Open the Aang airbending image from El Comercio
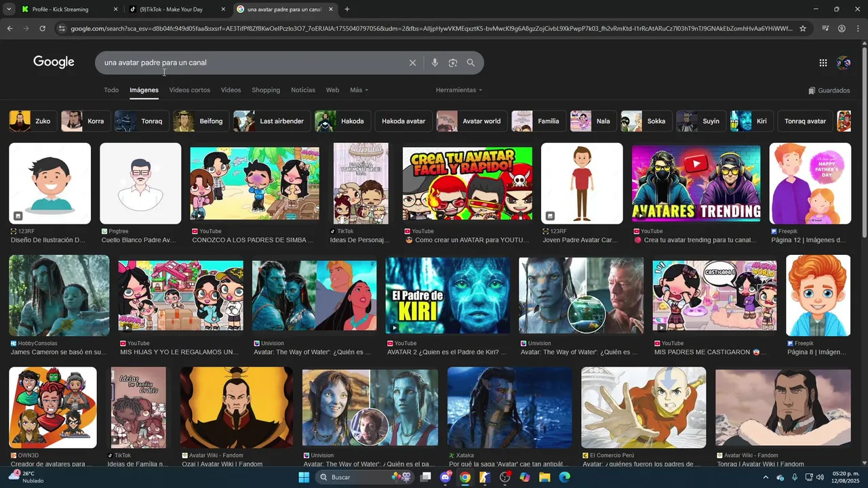Viewport: 868px width, 488px height. (x=644, y=407)
